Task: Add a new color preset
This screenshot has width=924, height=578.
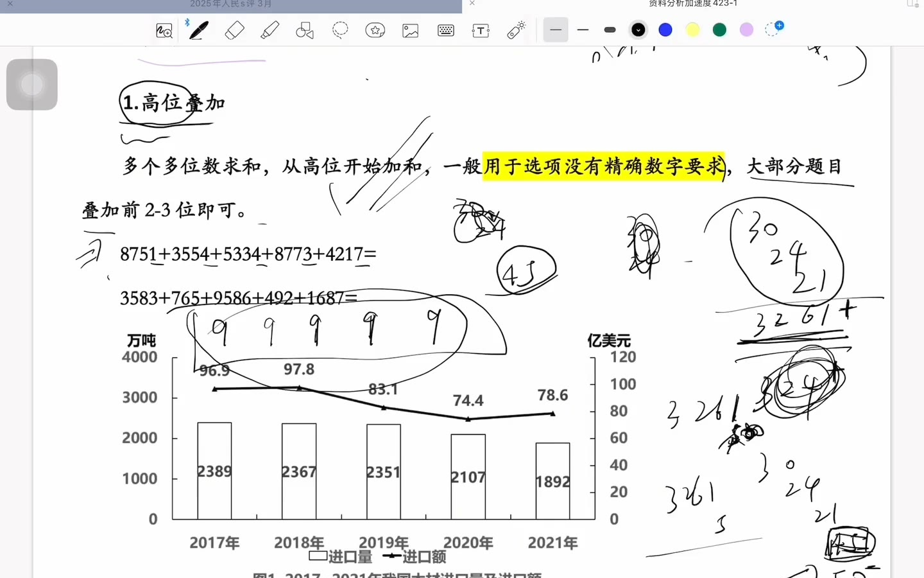Action: click(x=774, y=29)
